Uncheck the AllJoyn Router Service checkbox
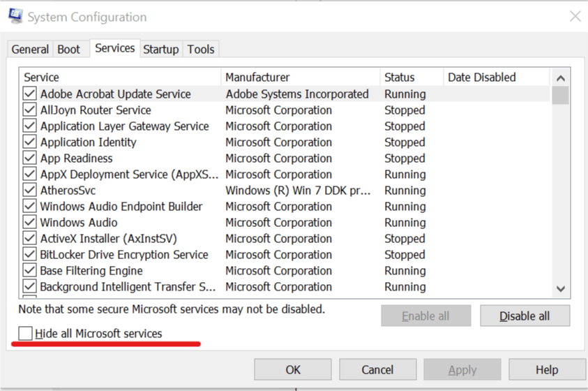588x391 pixels. [x=29, y=110]
